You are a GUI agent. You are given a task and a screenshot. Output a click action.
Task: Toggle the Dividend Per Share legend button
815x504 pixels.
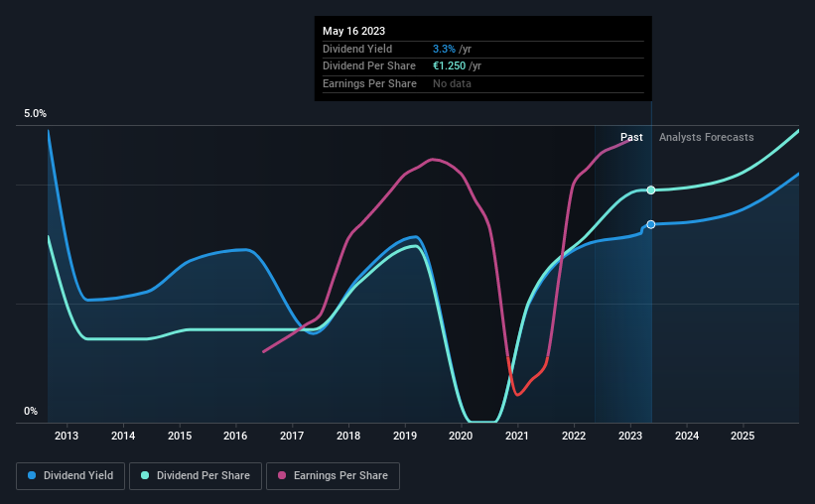[196, 476]
